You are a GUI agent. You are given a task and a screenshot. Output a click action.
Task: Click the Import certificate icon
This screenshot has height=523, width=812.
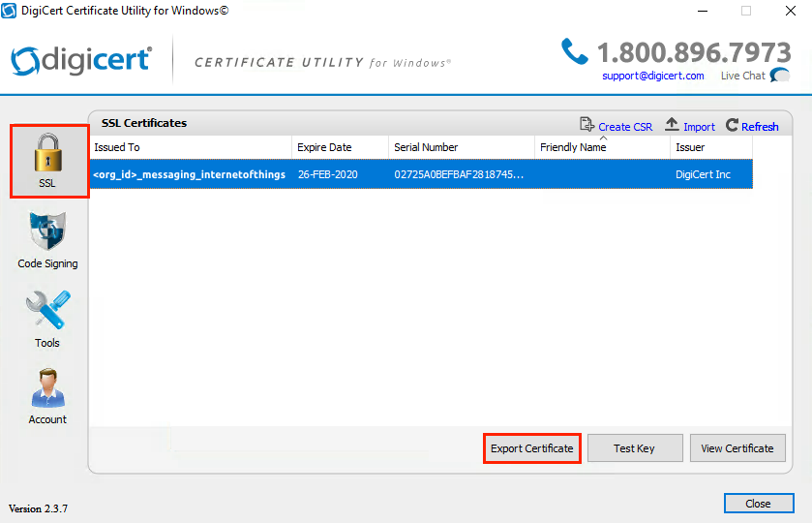[672, 125]
